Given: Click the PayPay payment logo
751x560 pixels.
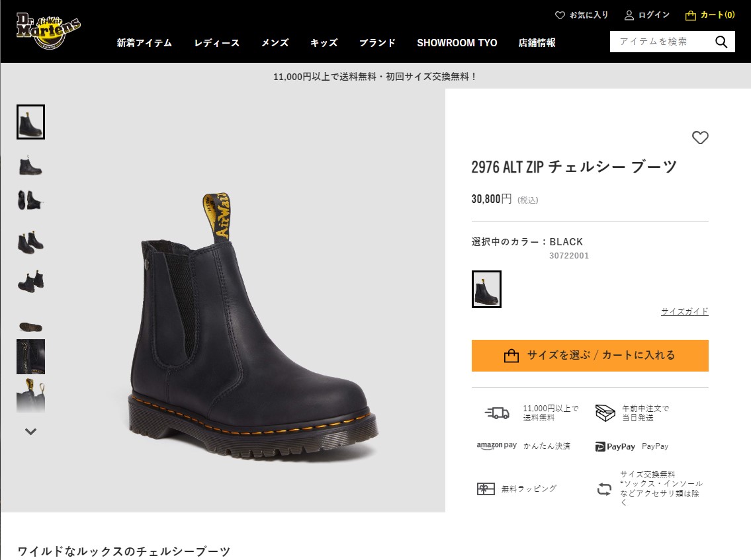Looking at the screenshot, I should tap(615, 446).
